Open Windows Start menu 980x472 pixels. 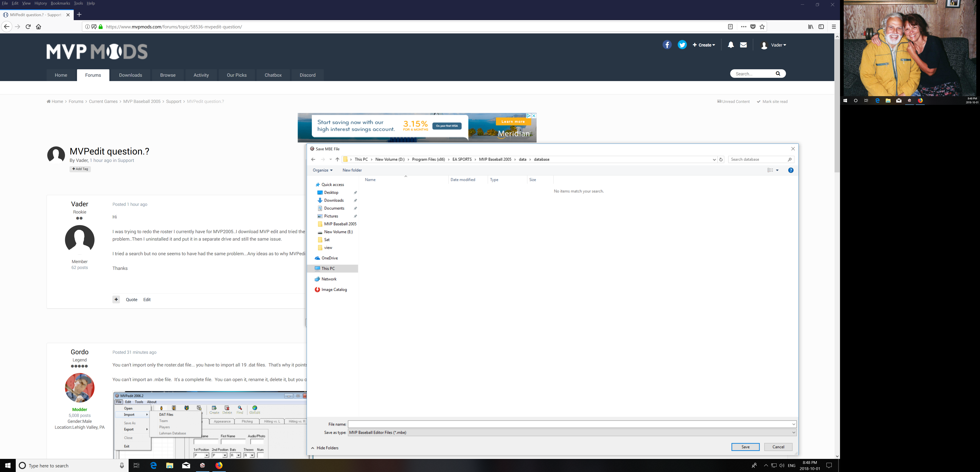point(8,465)
